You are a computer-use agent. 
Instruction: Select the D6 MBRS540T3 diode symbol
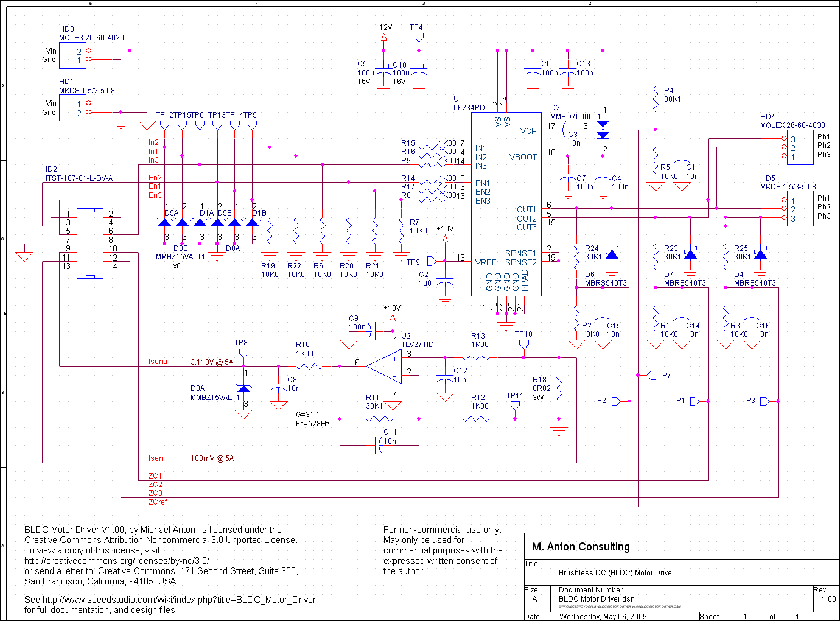(x=612, y=254)
